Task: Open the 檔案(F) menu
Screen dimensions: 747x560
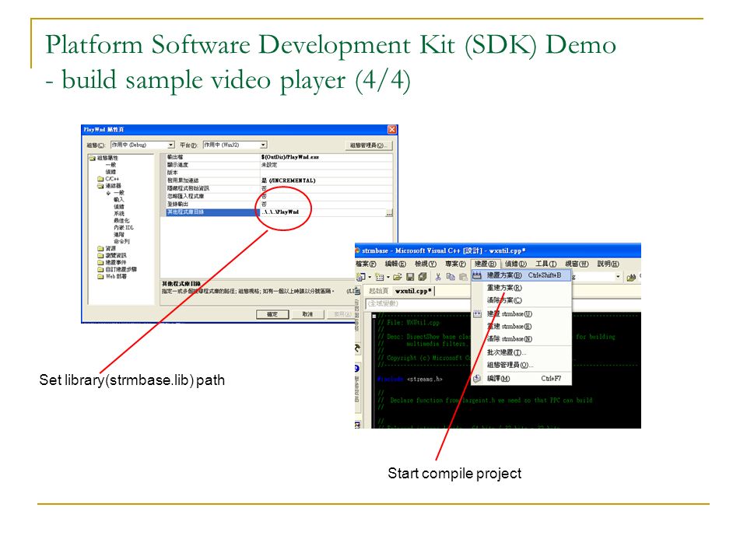Action: (x=366, y=264)
